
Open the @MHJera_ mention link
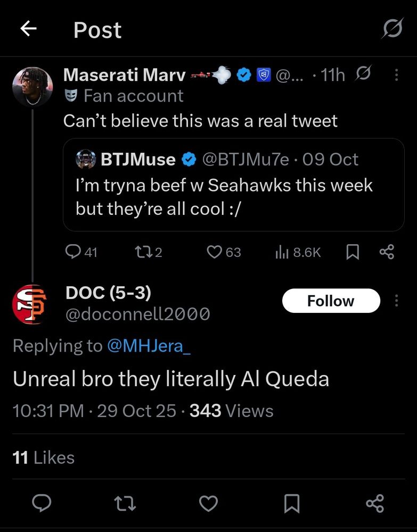[149, 346]
